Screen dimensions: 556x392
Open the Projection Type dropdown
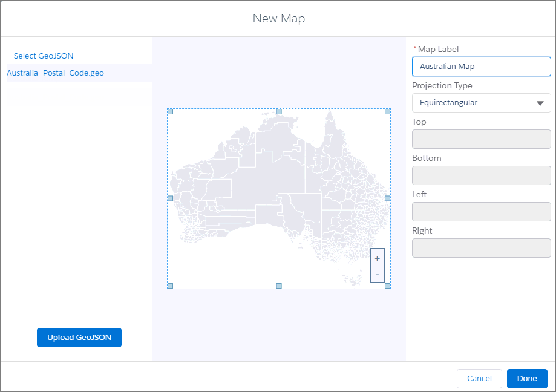point(481,103)
